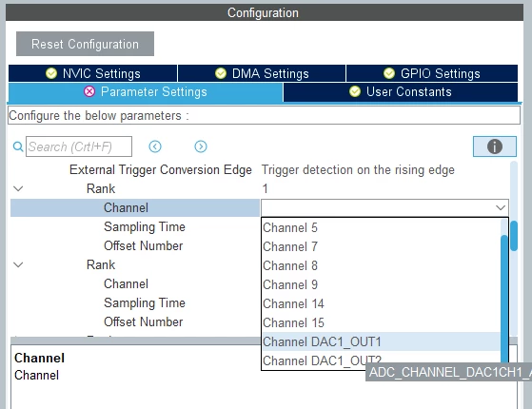Select Channel 8 from the list
532x409 pixels.
(381, 265)
